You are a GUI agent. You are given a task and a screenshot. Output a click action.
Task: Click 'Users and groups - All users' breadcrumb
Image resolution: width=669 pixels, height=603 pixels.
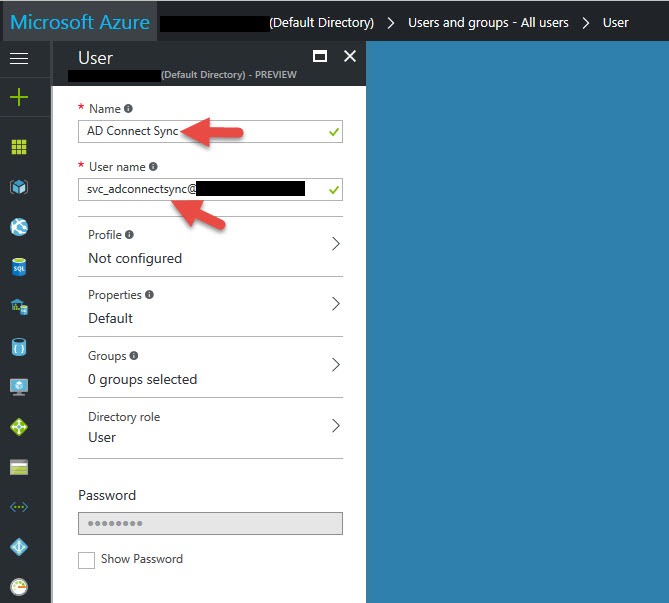click(489, 22)
